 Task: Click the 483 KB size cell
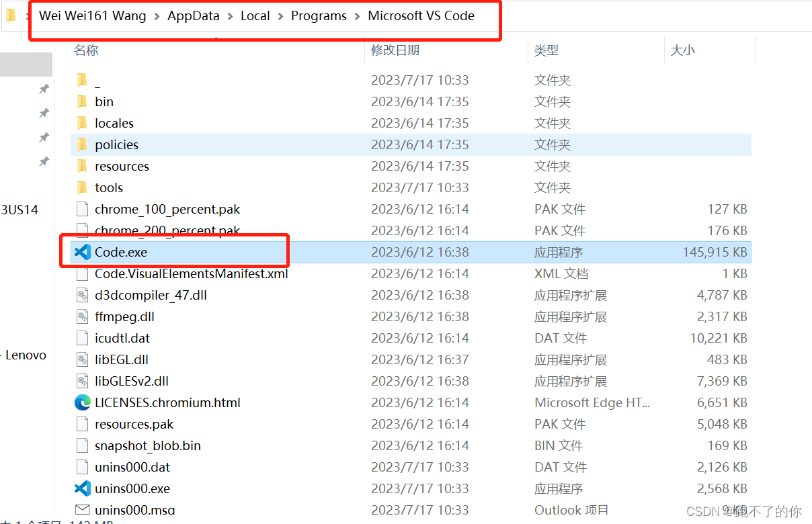point(727,359)
